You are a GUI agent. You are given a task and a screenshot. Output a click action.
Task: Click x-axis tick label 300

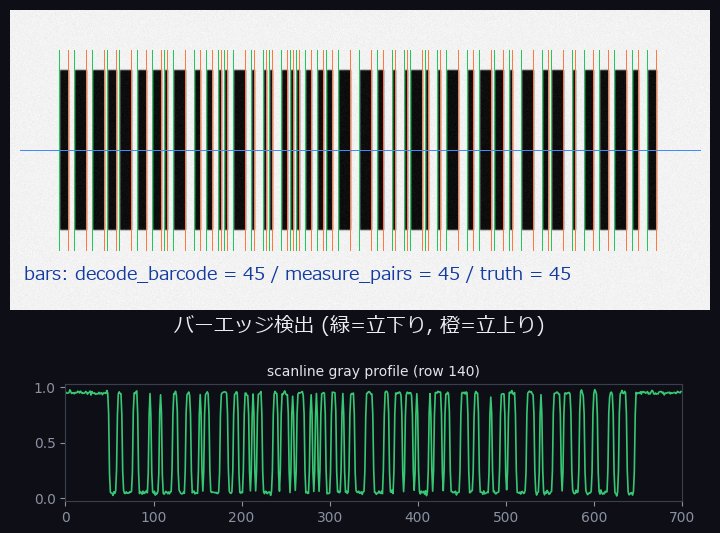[x=330, y=517]
